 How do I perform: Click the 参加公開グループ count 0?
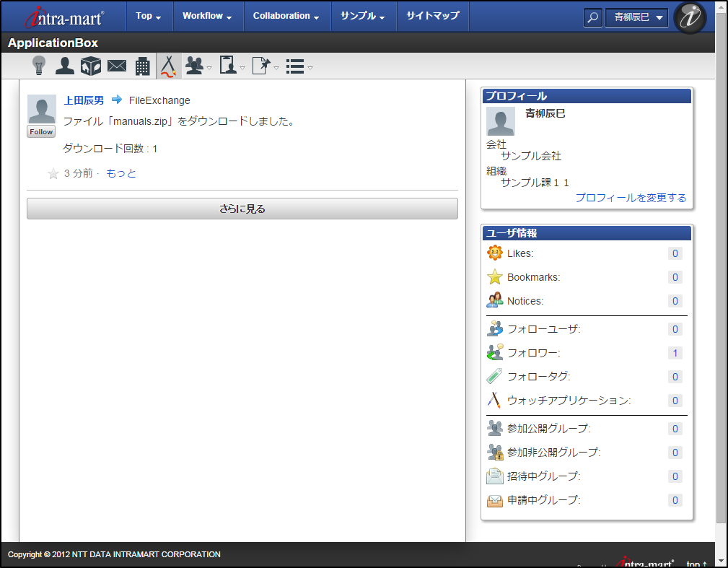tap(675, 429)
